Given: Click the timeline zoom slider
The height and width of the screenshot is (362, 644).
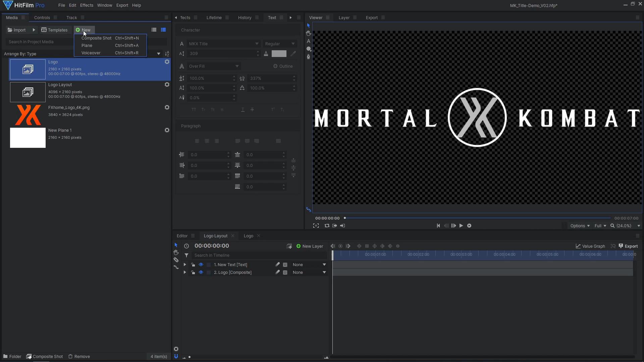Looking at the screenshot, I should (255, 357).
